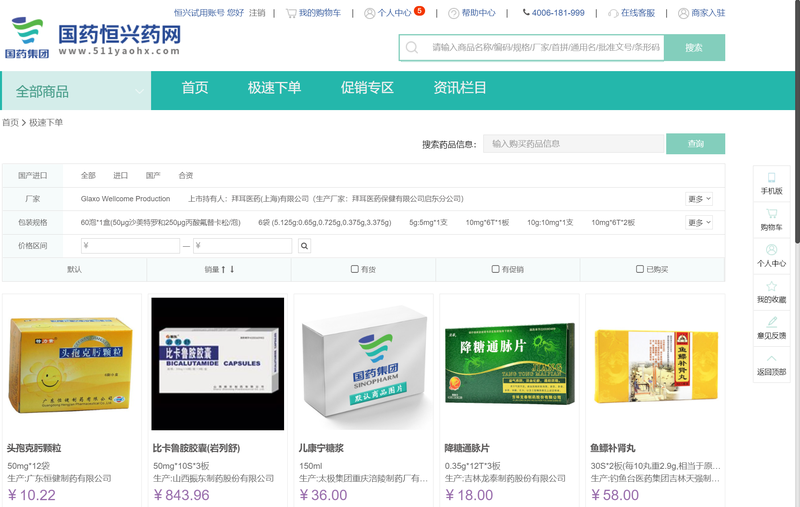Open the 鱼鳔补肾丸 product image
Screen dimensions: 800x507
(655, 364)
